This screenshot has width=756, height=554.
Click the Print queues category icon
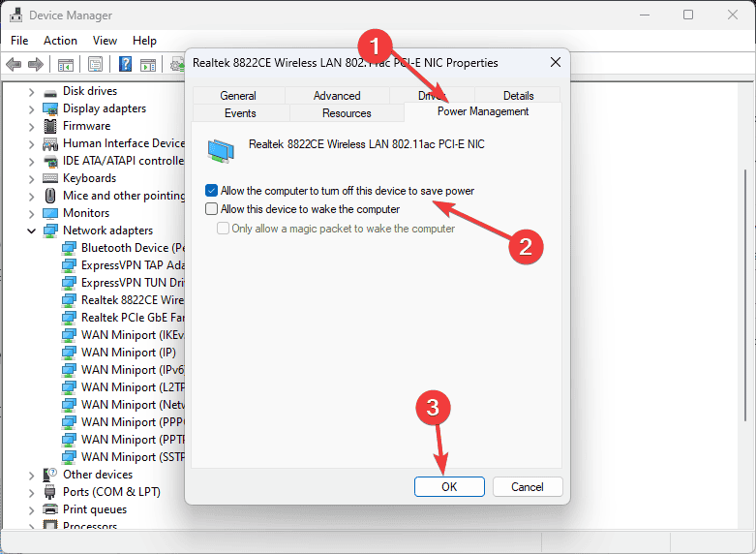tap(50, 509)
